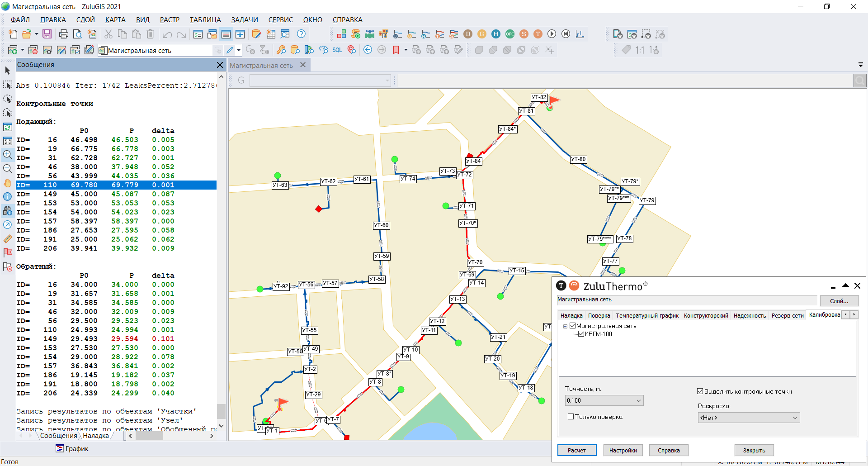Click the green OPC toolbar icon

[509, 34]
